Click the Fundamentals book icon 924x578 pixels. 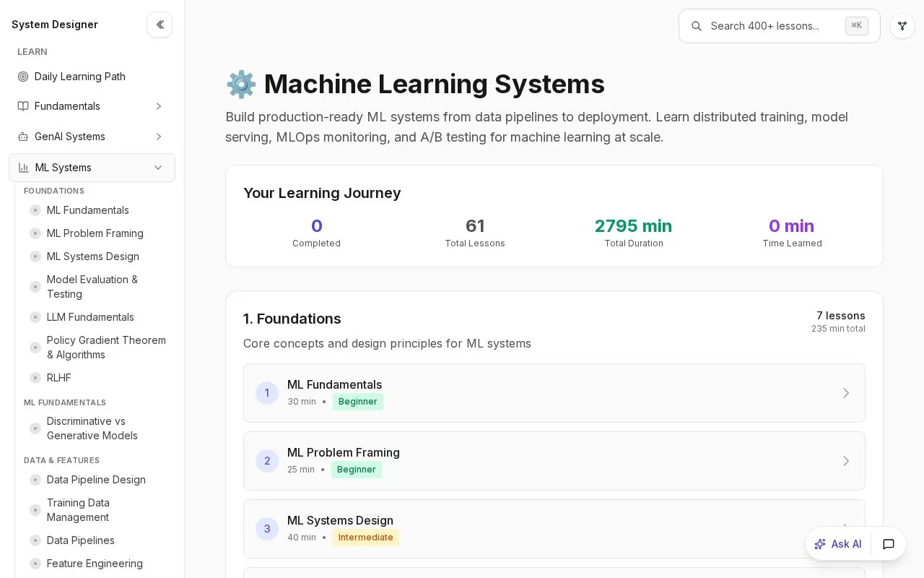coord(23,106)
